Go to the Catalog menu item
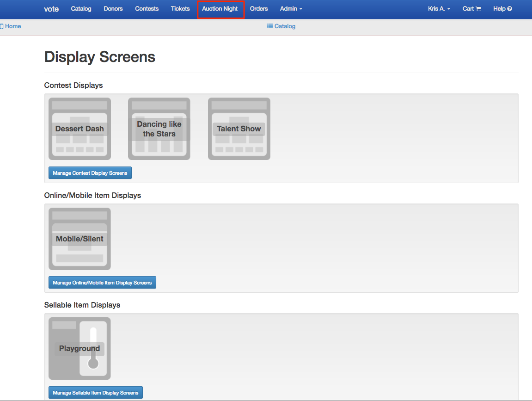This screenshot has height=401, width=532. (81, 9)
